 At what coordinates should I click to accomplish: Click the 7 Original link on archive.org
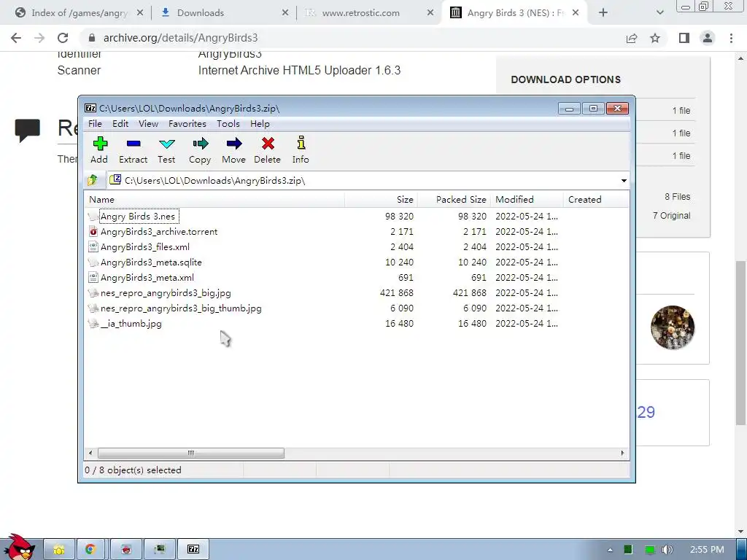point(671,216)
